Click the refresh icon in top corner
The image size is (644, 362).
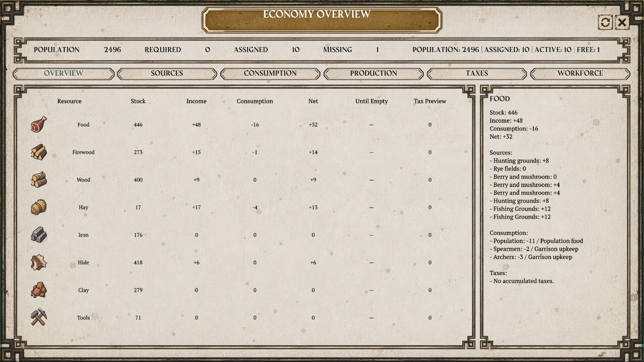pos(605,22)
